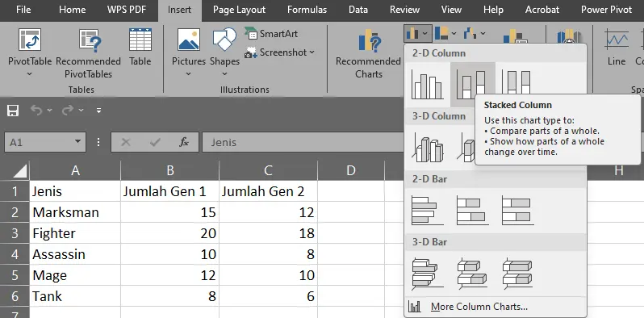The image size is (644, 318).
Task: Select column B header
Action: [170, 170]
